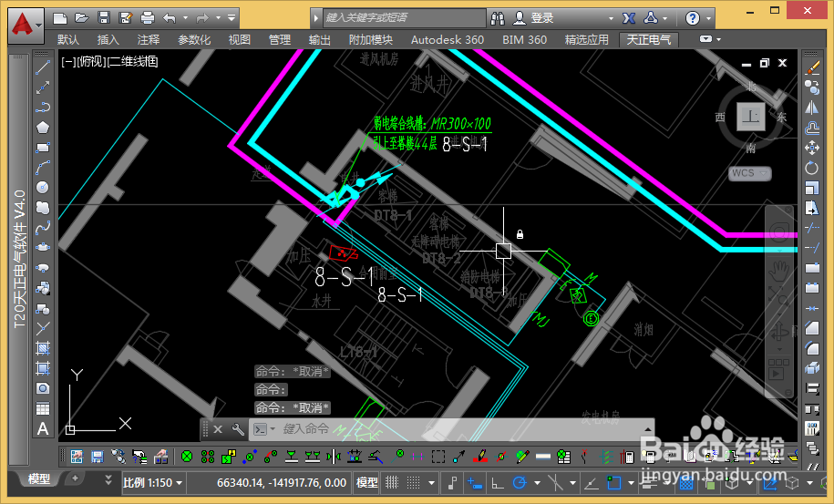Screen dimensions: 834x504
Task: Toggle polar tracking in status bar
Action: coord(520,483)
